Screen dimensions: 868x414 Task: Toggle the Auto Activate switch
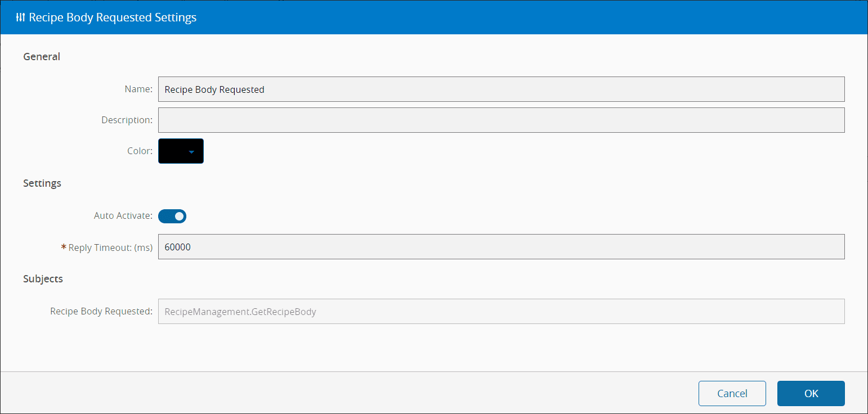coord(172,216)
